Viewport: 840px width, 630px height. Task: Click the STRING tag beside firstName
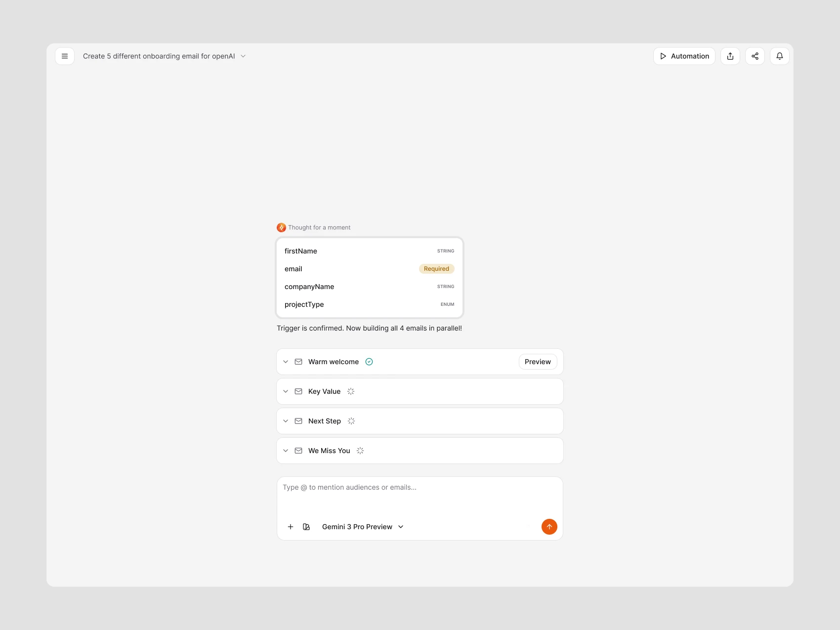446,251
